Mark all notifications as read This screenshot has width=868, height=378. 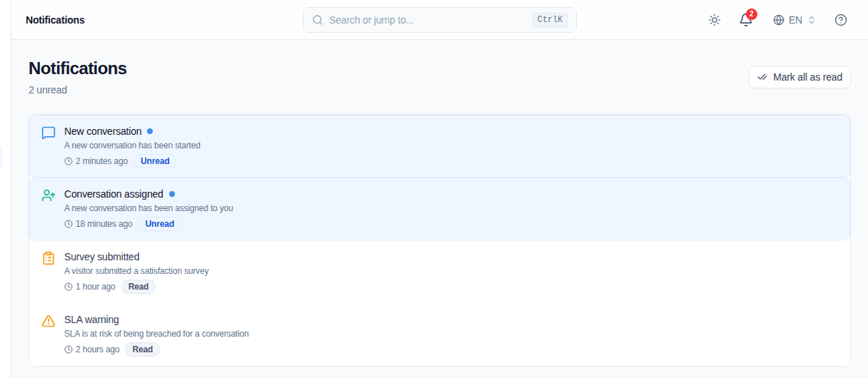click(x=799, y=77)
